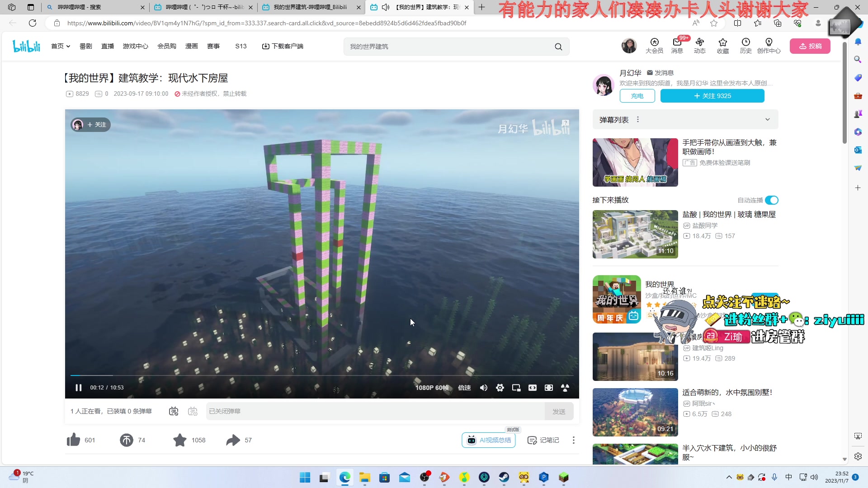The height and width of the screenshot is (488, 868).
Task: Open 会员购 navigation item
Action: click(x=167, y=46)
